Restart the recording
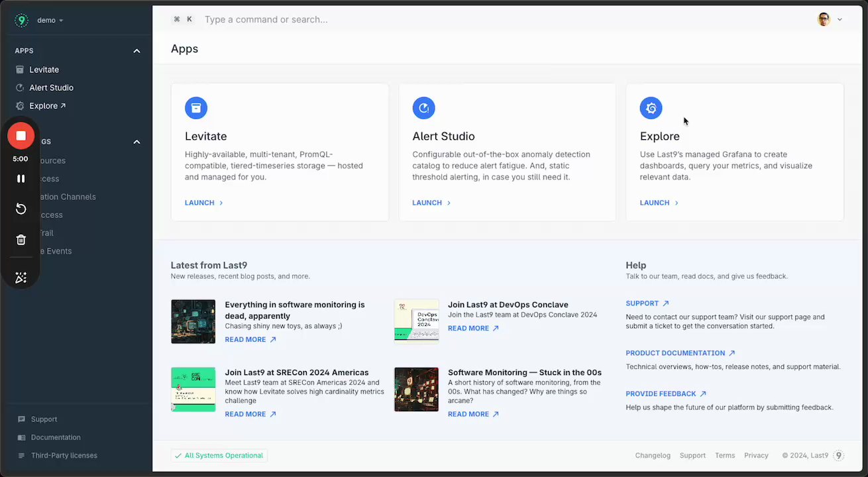 pyautogui.click(x=21, y=209)
